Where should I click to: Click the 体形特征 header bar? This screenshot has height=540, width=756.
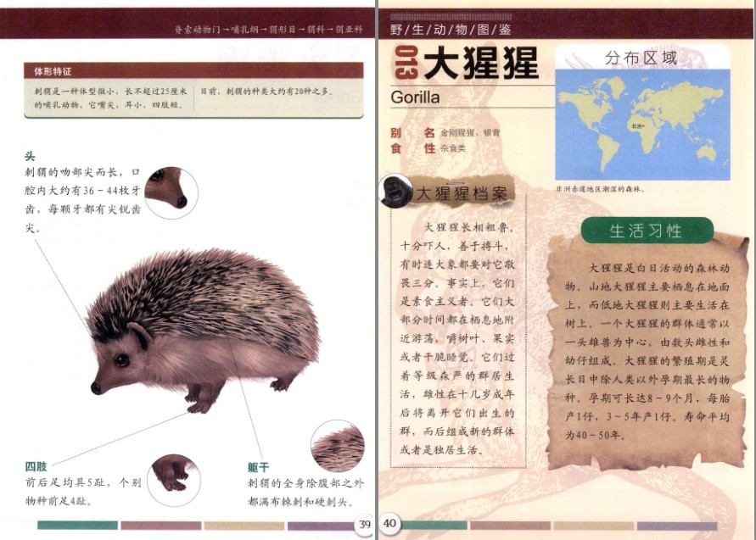(x=193, y=71)
